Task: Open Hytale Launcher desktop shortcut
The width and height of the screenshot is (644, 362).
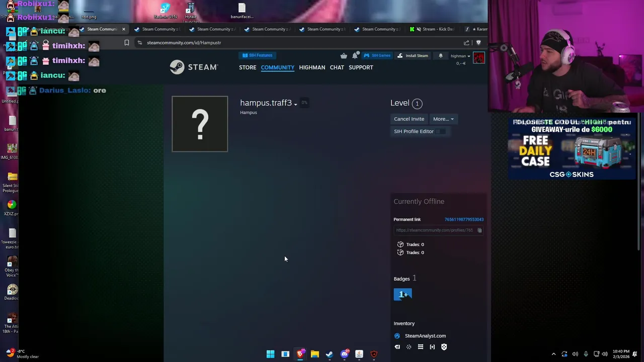Action: click(191, 12)
